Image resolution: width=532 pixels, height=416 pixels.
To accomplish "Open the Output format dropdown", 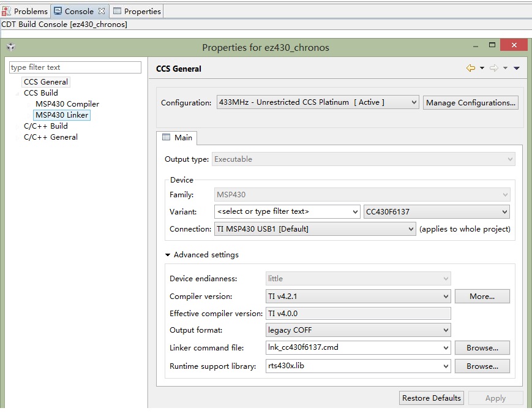I will coord(446,330).
